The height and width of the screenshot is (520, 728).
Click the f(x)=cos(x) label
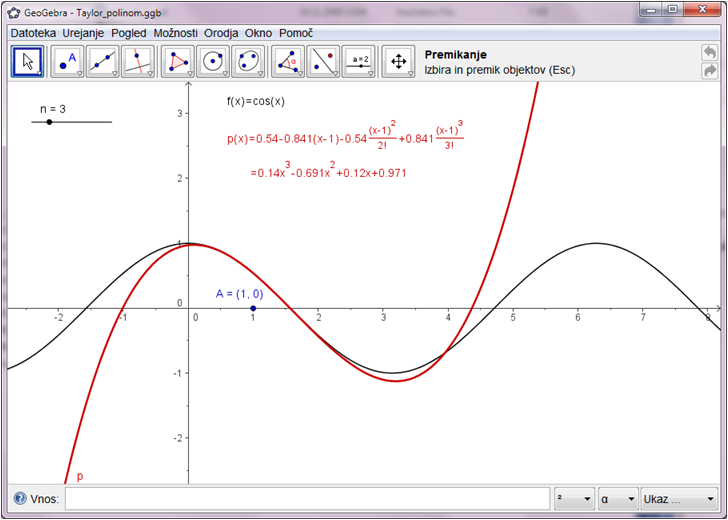(256, 101)
